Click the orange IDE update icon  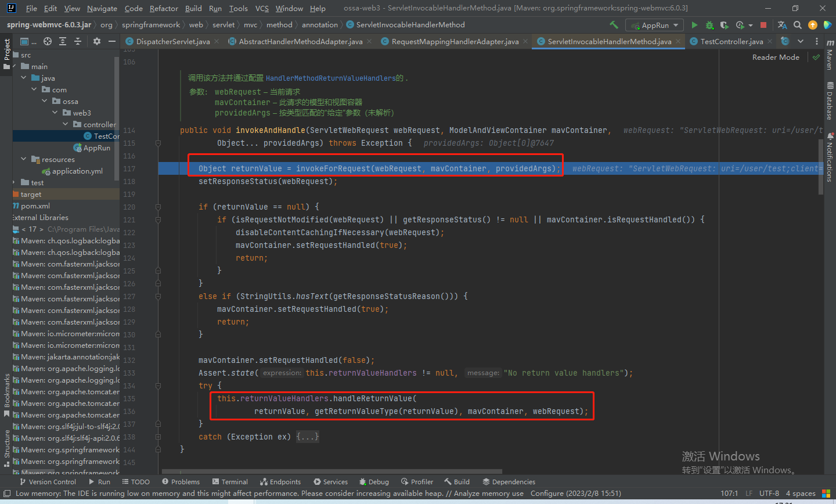[x=813, y=25]
